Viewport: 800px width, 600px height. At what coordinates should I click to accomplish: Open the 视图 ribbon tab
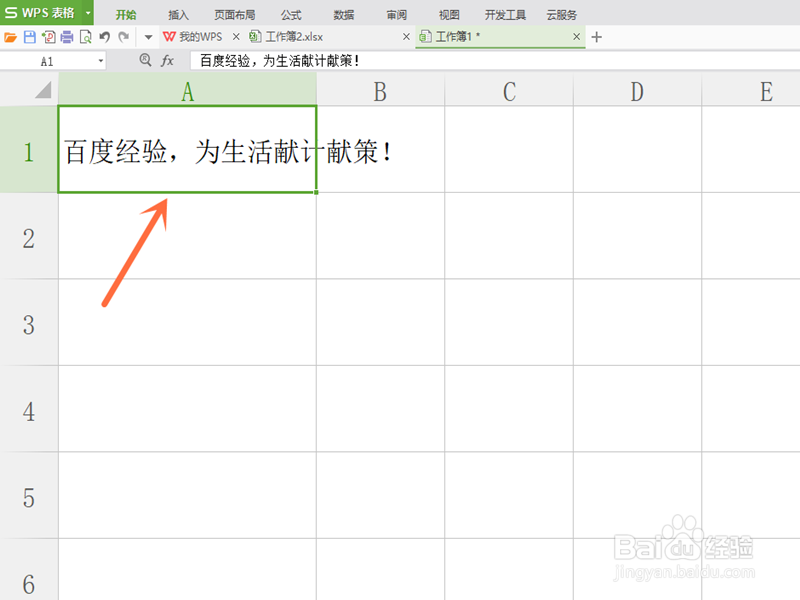click(449, 15)
